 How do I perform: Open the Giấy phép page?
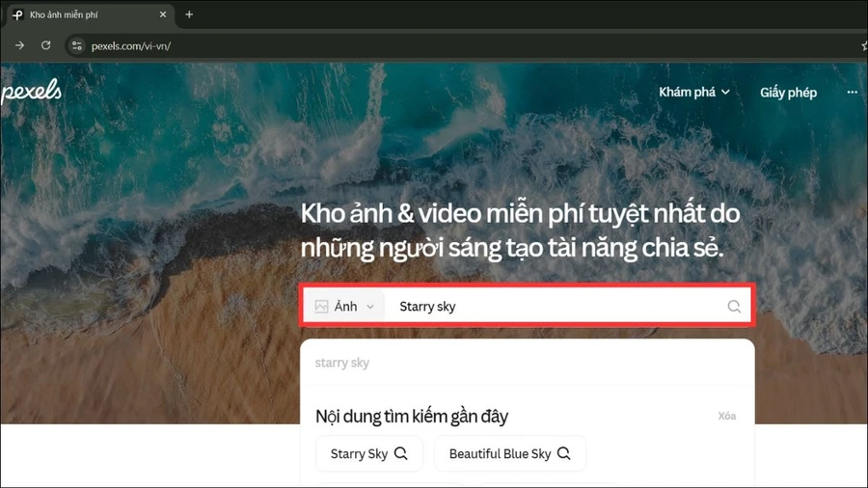coord(788,93)
